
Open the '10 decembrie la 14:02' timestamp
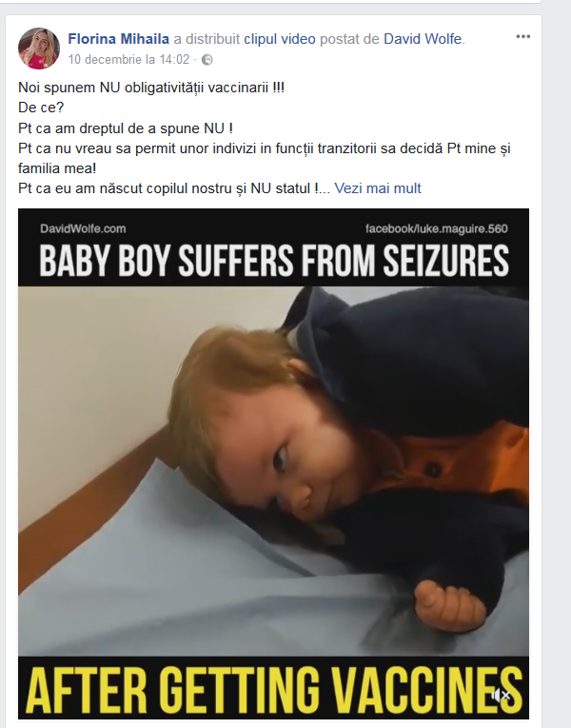(128, 59)
